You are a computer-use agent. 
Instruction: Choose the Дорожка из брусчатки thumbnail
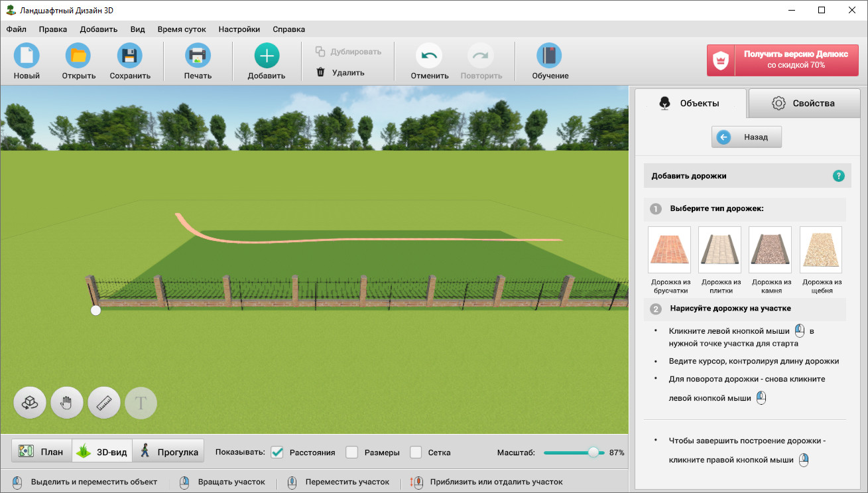(669, 250)
